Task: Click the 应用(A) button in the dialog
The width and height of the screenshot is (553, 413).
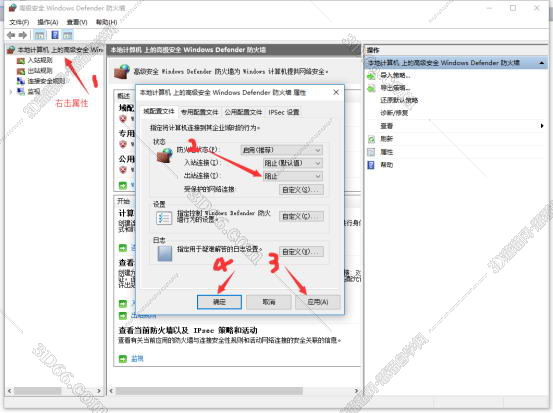Action: pos(318,302)
